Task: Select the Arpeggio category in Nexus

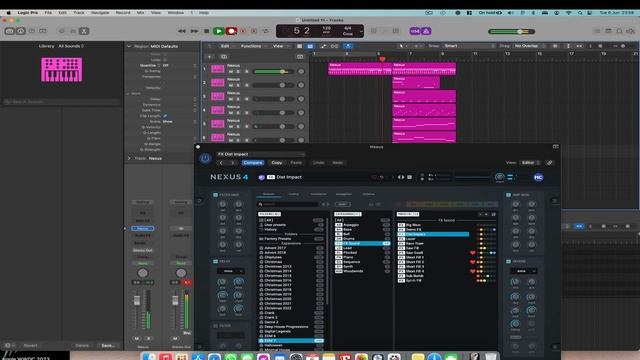Action: [362, 225]
